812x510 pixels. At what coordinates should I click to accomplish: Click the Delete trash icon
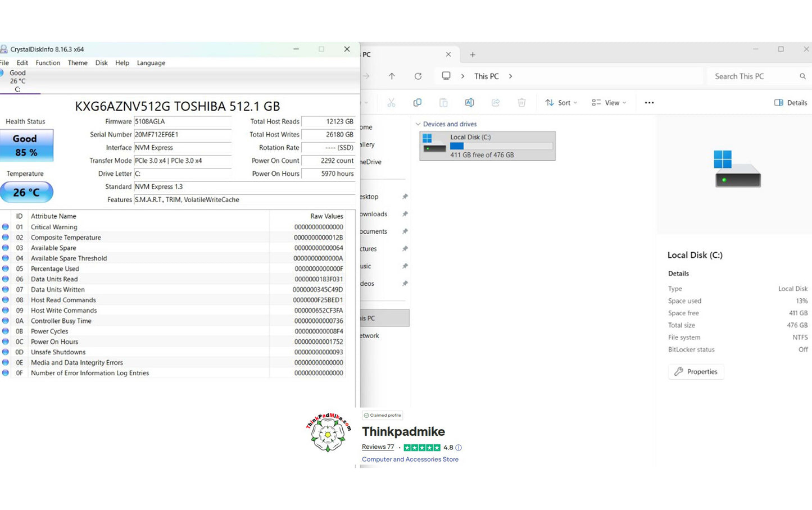coord(521,103)
